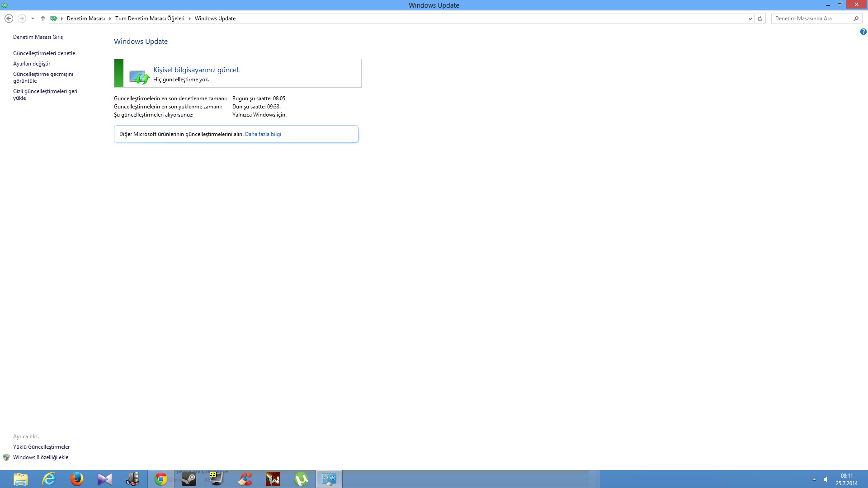The width and height of the screenshot is (868, 488).
Task: Expand recent locations dropdown arrow
Action: [x=33, y=19]
